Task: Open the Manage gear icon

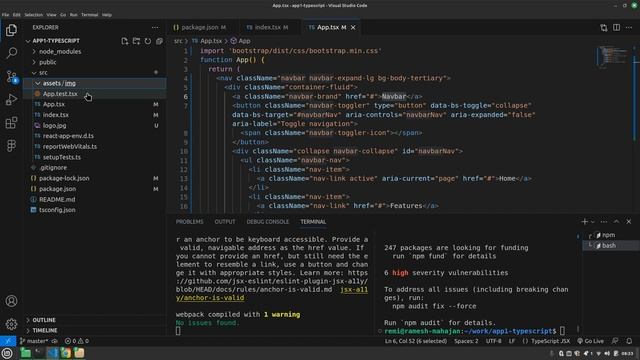Action: [11, 324]
